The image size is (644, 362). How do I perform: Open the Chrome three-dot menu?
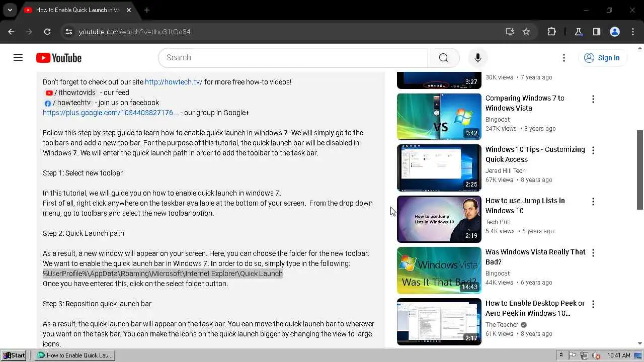[633, 32]
